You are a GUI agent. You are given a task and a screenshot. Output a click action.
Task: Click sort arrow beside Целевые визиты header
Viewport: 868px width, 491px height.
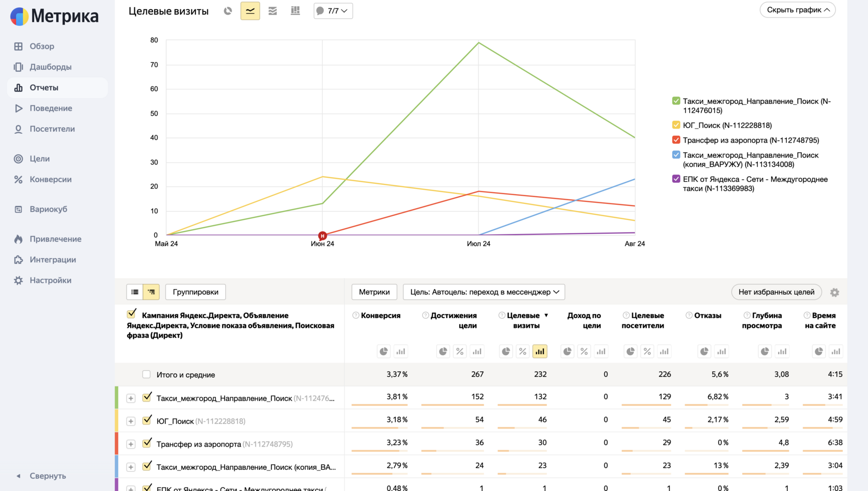[546, 315]
